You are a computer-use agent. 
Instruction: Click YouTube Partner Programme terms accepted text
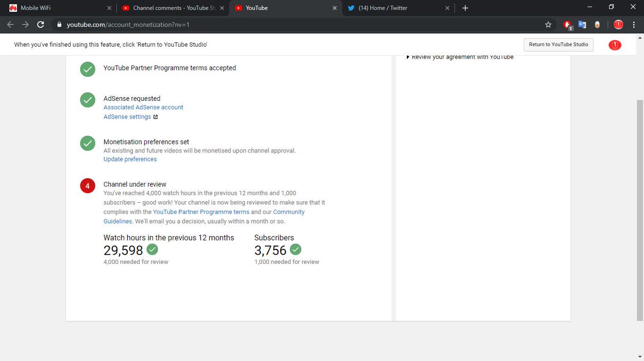(x=170, y=68)
